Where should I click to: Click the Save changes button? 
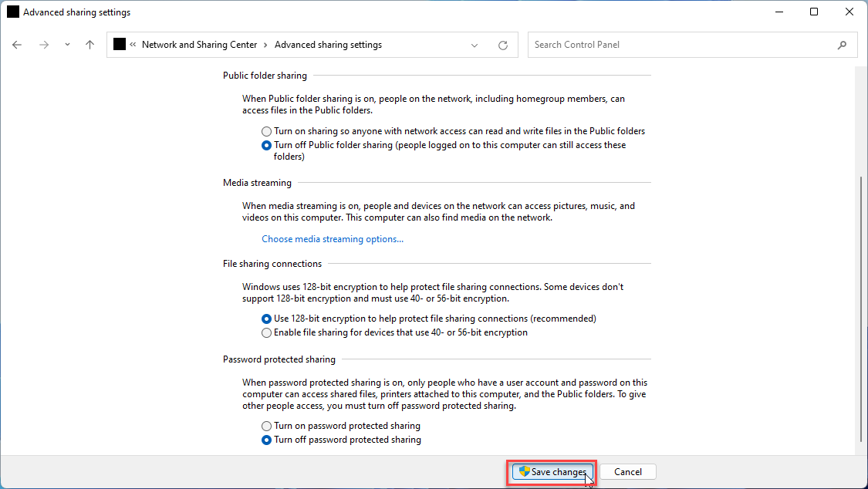[552, 472]
